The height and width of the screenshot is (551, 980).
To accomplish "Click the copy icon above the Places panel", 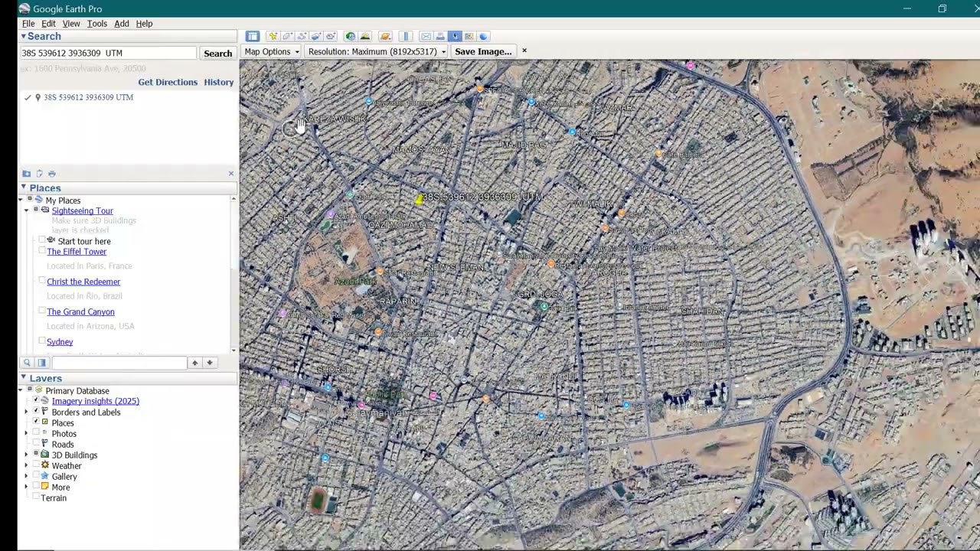I will coord(40,174).
